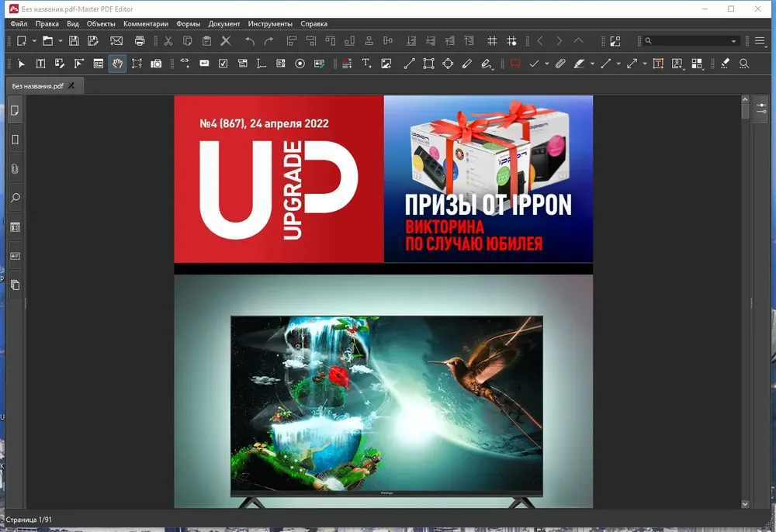Toggle snap to grid icon

tap(511, 41)
